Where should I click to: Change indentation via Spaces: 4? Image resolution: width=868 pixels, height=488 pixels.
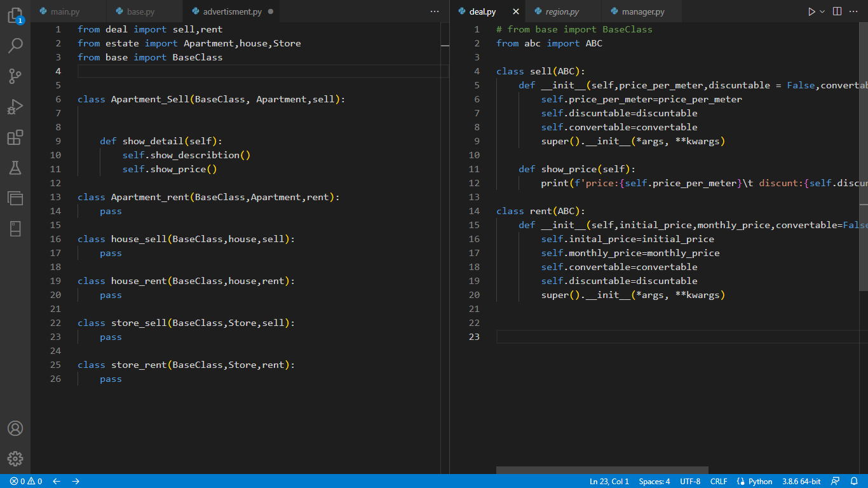pos(654,481)
